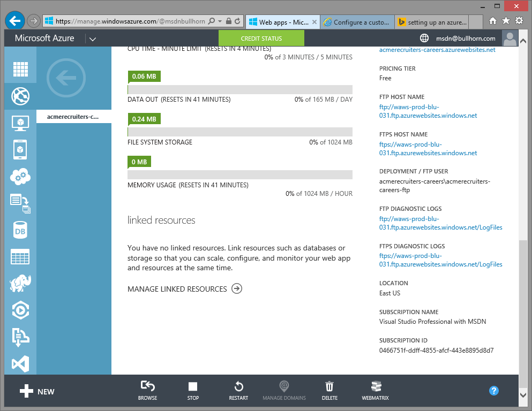532x411 pixels.
Task: Open the FTP diagnostic logs link
Action: point(440,223)
